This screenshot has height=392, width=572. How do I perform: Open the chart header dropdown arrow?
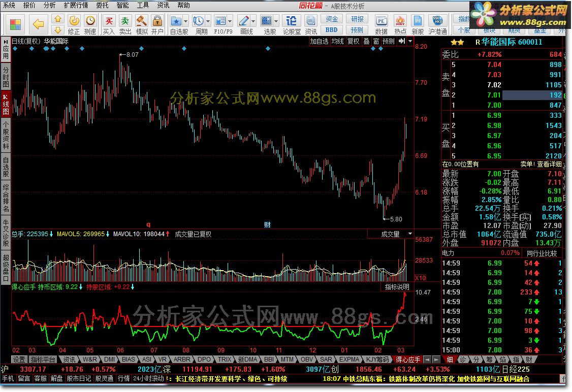pyautogui.click(x=410, y=41)
